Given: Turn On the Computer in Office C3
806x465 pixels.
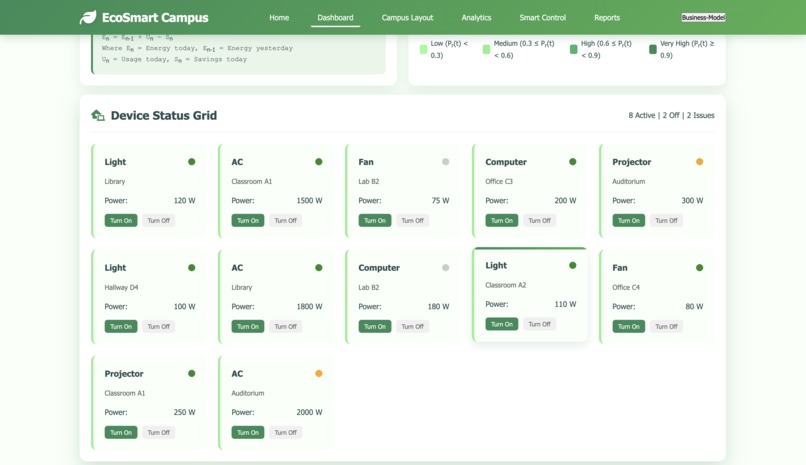Looking at the screenshot, I should coord(502,220).
